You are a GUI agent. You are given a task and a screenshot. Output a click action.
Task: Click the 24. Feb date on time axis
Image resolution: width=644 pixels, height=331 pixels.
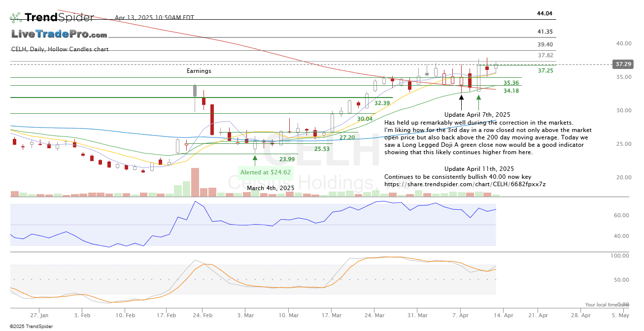[x=203, y=315]
